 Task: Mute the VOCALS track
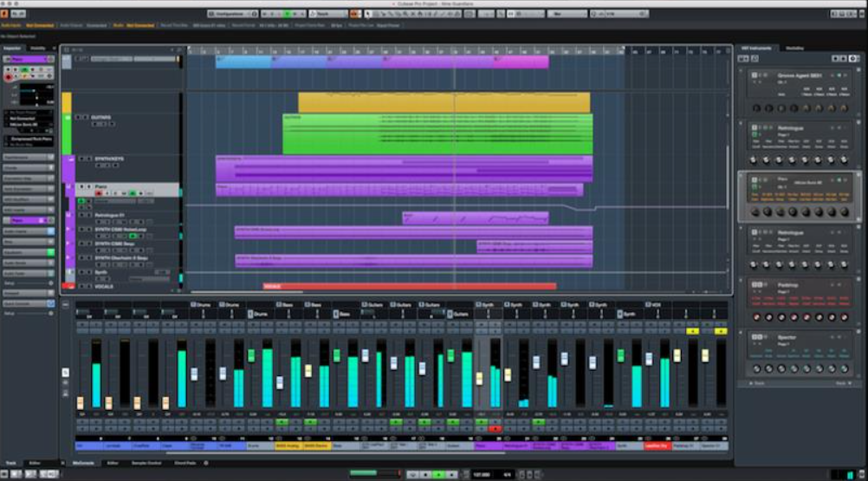pos(81,286)
